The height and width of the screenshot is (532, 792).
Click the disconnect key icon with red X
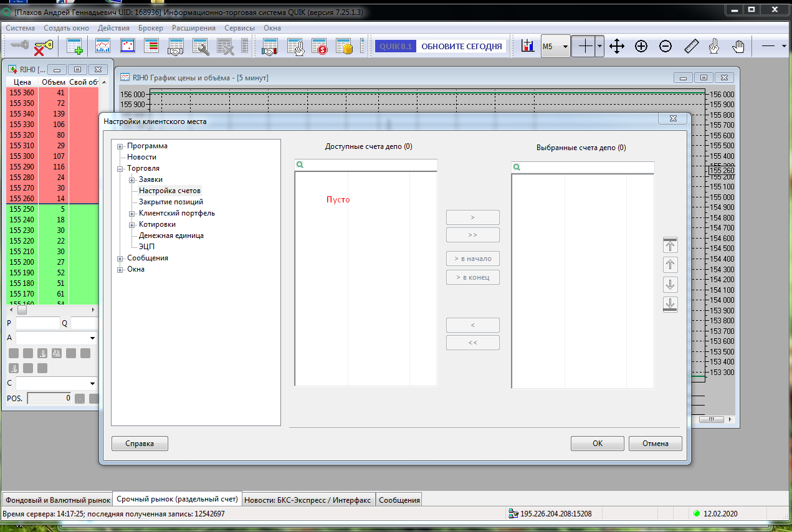click(44, 46)
